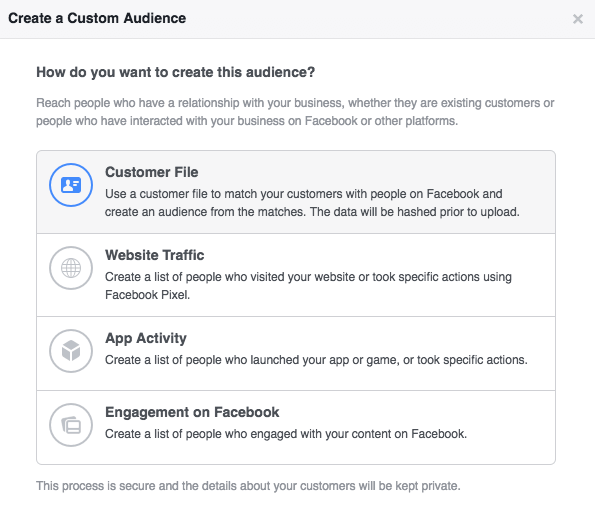Image resolution: width=595 pixels, height=512 pixels.
Task: Select the Website Traffic globe icon
Action: [71, 268]
